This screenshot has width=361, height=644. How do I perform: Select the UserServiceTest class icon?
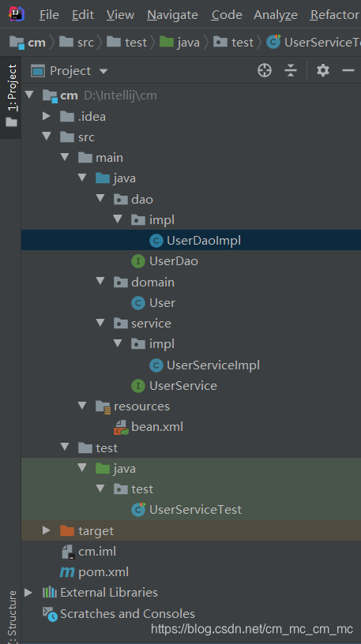[x=138, y=510]
